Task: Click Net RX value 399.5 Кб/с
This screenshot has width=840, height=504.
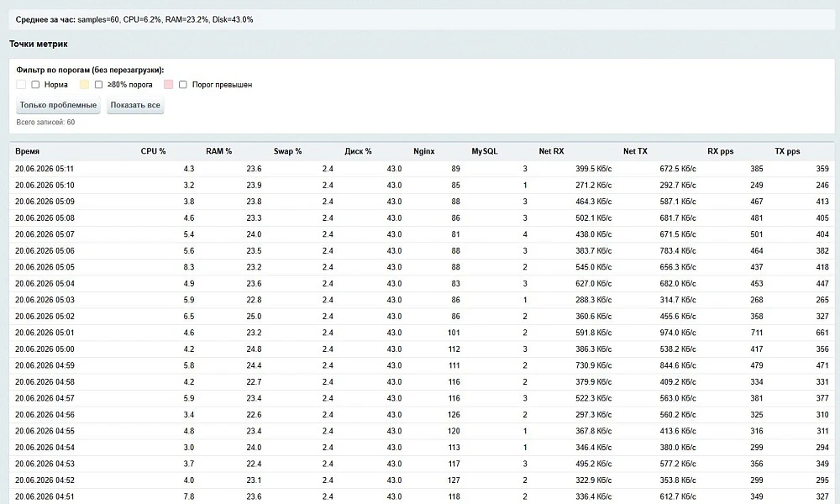Action: (x=594, y=169)
